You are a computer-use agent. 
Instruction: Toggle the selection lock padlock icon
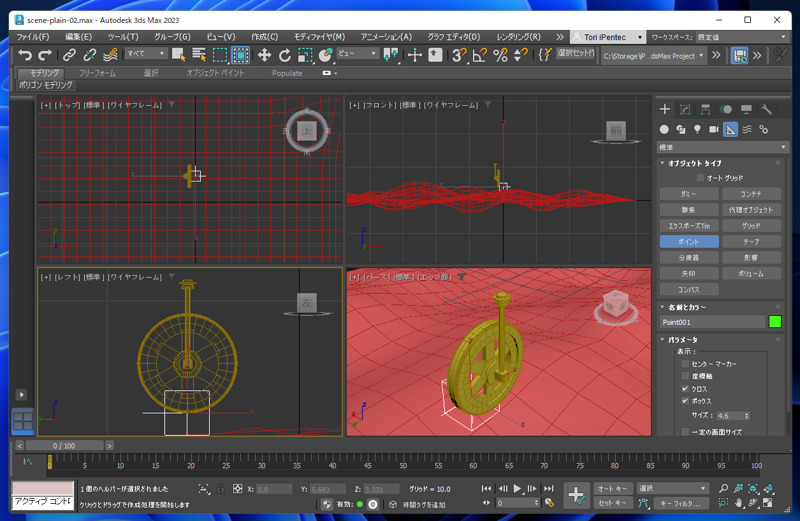tap(220, 489)
